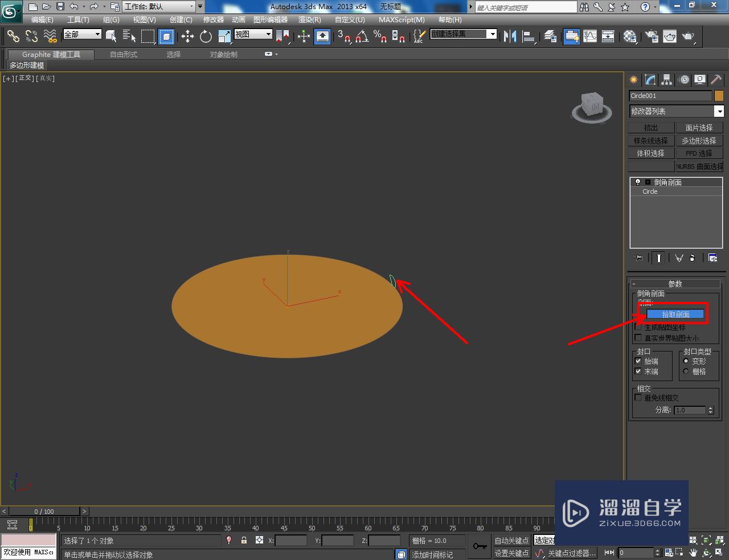Switch to Motion command panel
The width and height of the screenshot is (729, 560).
pos(683,80)
